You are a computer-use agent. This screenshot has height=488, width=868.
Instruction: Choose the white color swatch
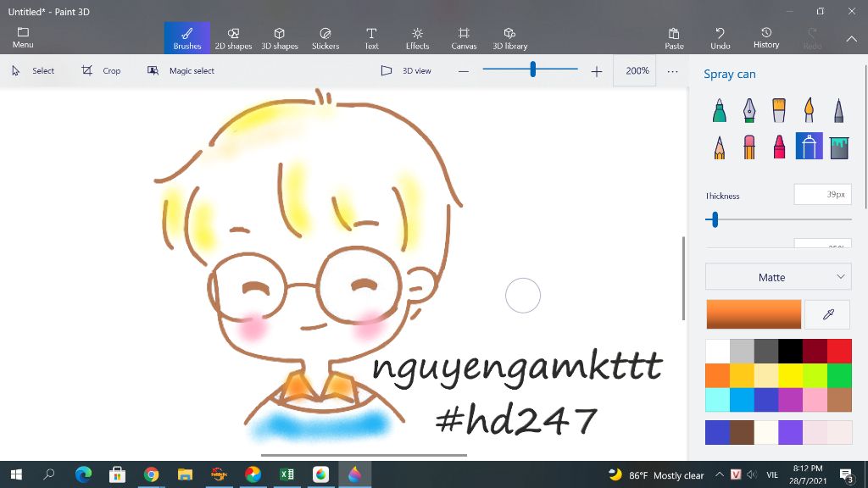pyautogui.click(x=717, y=351)
